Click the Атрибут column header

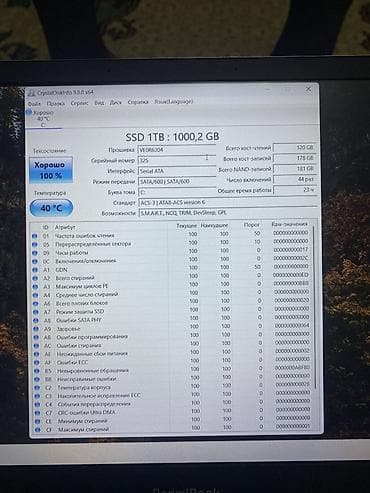(x=65, y=227)
